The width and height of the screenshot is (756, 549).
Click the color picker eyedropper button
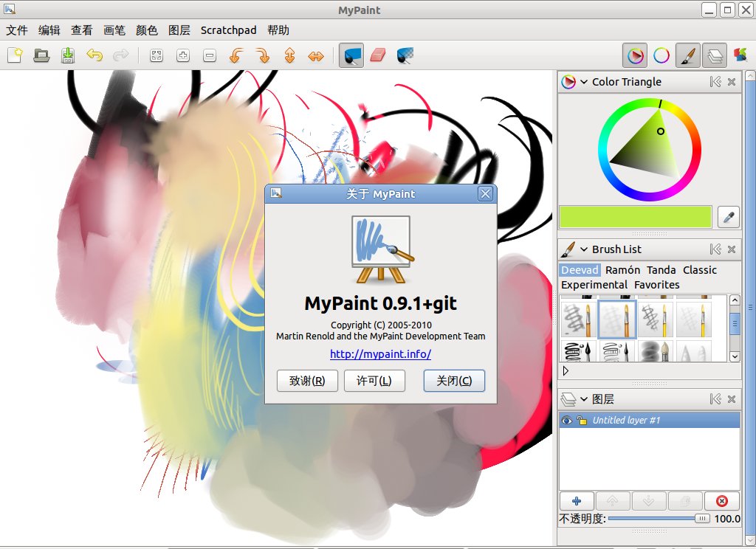click(729, 217)
